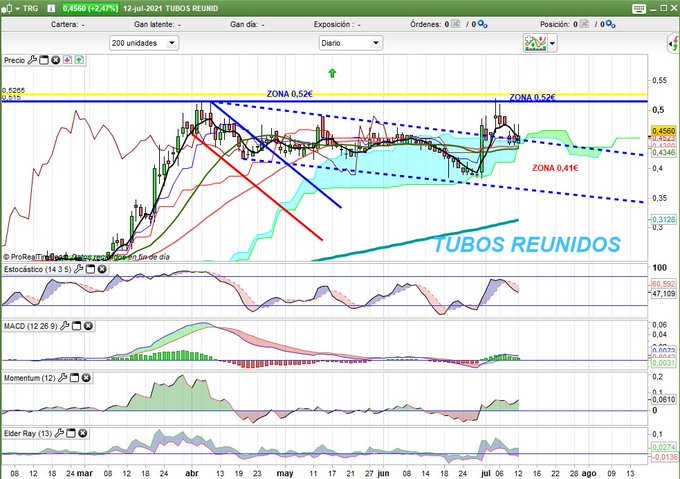Click the 0,4560 (+2,47%) price label
680x479 pixels.
[x=90, y=8]
